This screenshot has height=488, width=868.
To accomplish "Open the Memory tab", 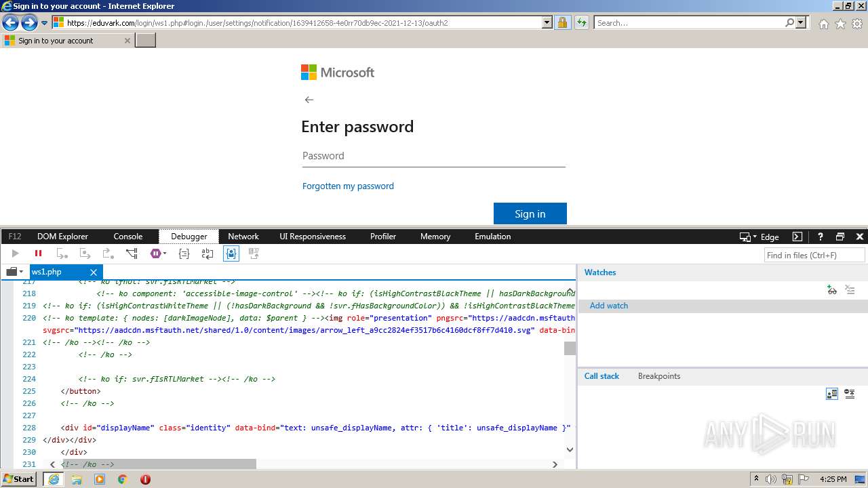I will click(435, 237).
